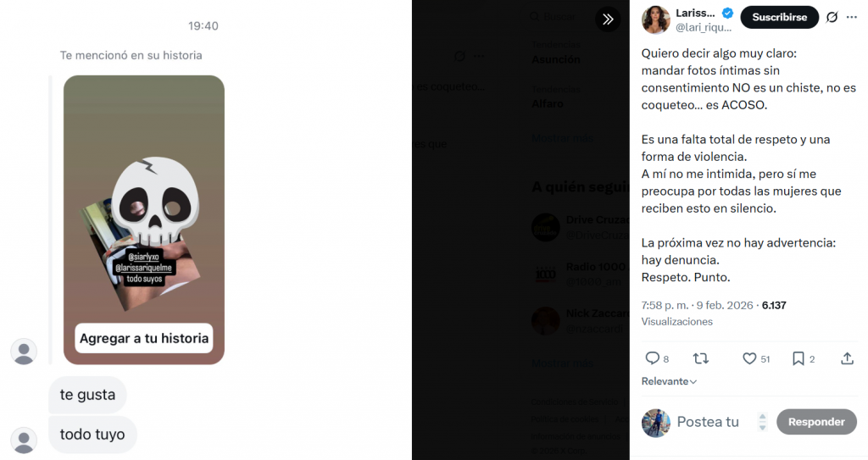Open the three-dot more options menu
868x460 pixels.
coord(852,17)
